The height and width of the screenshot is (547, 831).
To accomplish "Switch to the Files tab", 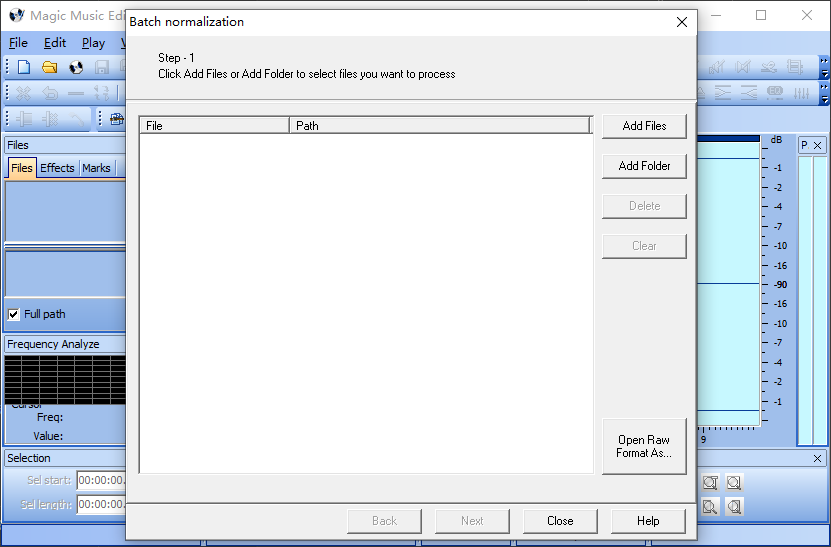I will [22, 168].
